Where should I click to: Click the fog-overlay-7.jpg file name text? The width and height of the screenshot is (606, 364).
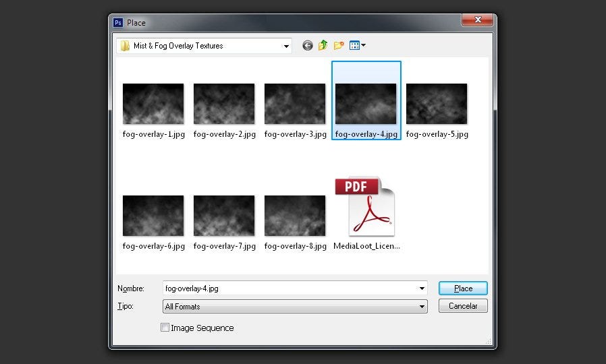pyautogui.click(x=225, y=246)
